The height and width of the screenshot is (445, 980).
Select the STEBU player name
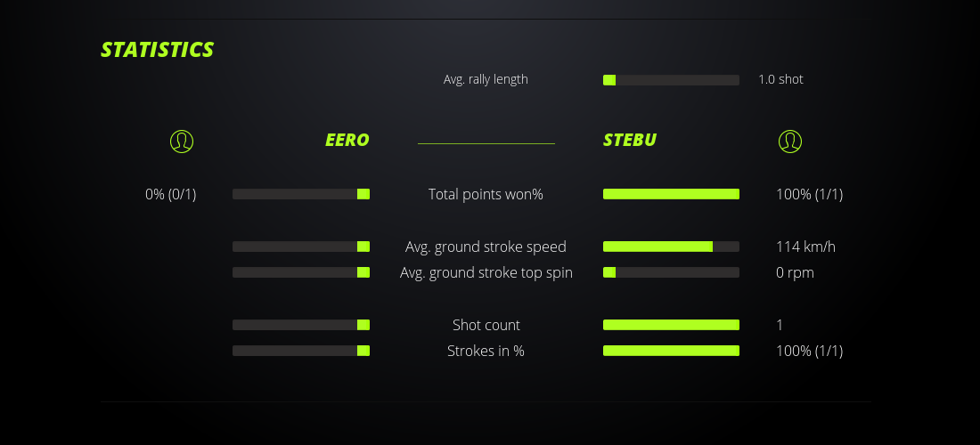630,140
